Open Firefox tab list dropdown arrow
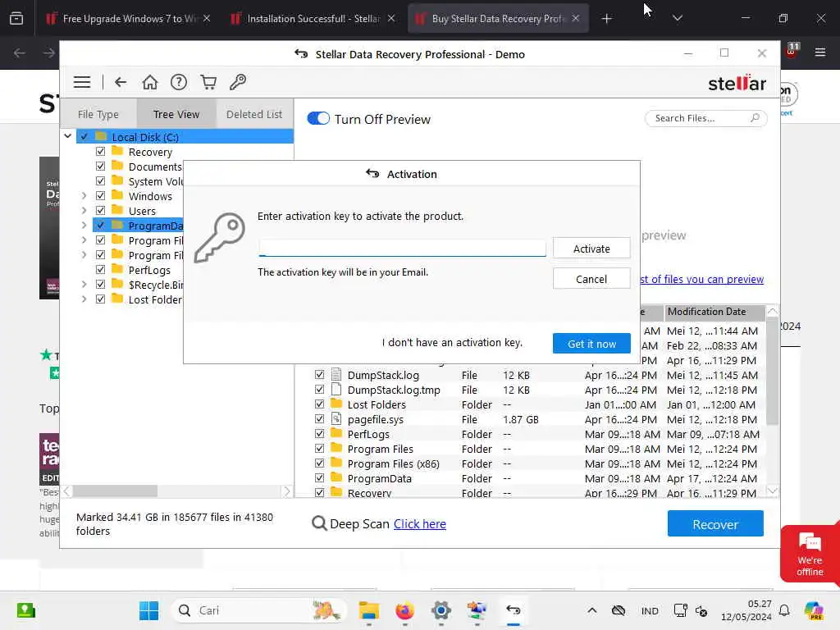This screenshot has height=630, width=840. tap(677, 18)
